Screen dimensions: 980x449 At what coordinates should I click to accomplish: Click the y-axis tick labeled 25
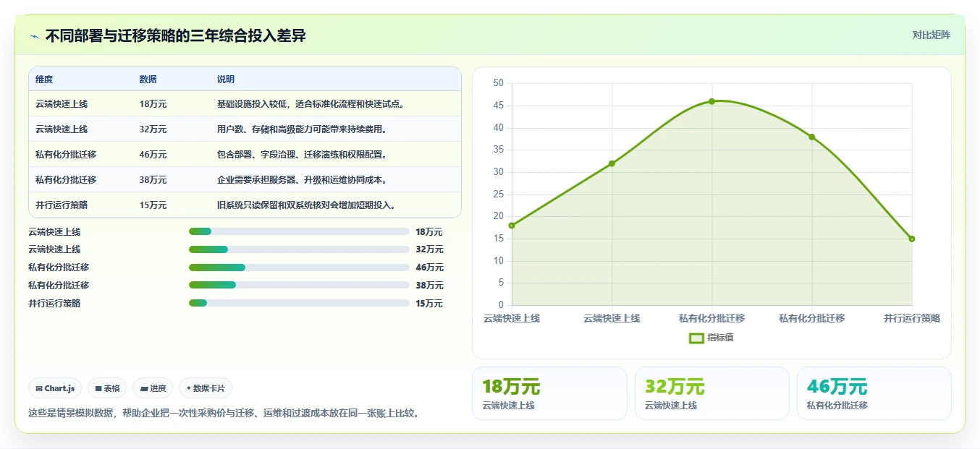click(x=498, y=194)
